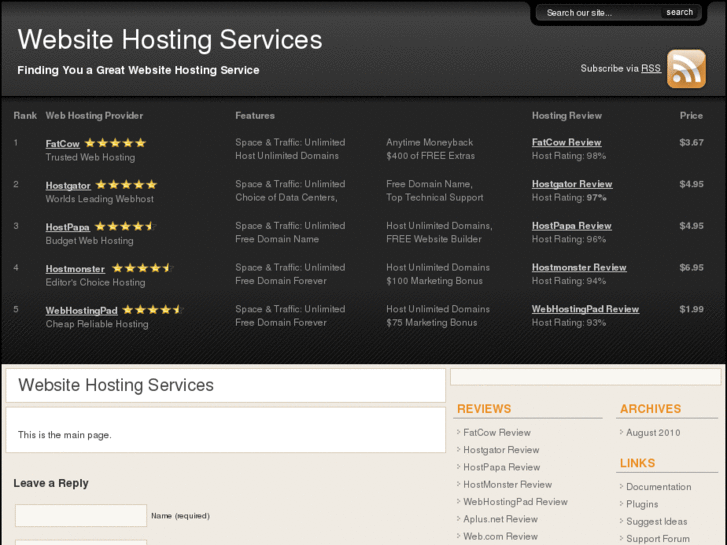Viewport: 727px width, 545px height.
Task: Click the orange RSS feed icon
Action: click(686, 69)
